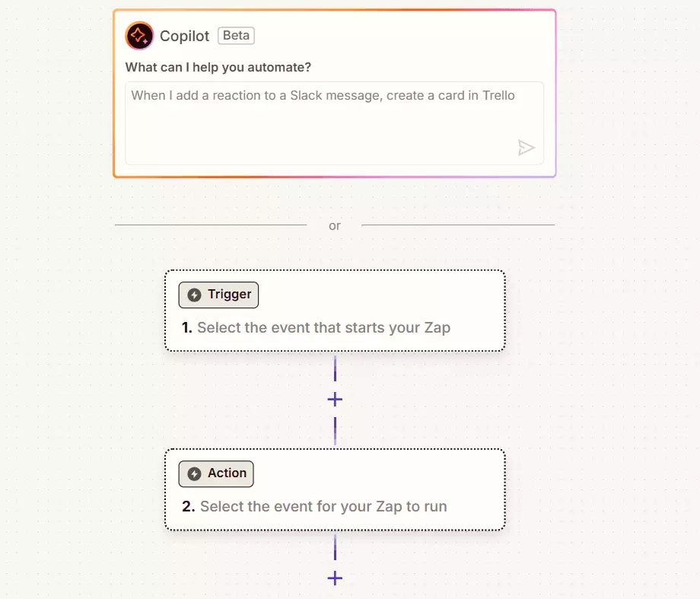Click the Copilot title text
The width and height of the screenshot is (700, 599).
[x=185, y=36]
